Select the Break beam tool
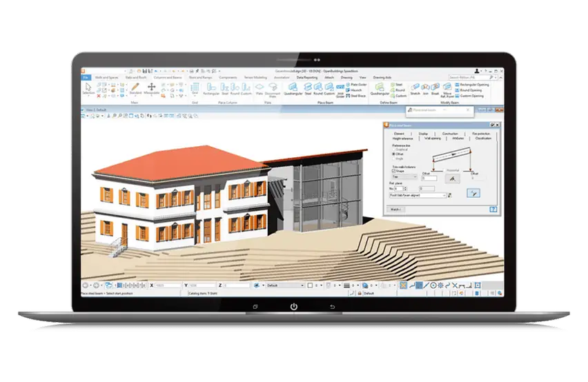This screenshot has height=382, width=588. (x=435, y=89)
